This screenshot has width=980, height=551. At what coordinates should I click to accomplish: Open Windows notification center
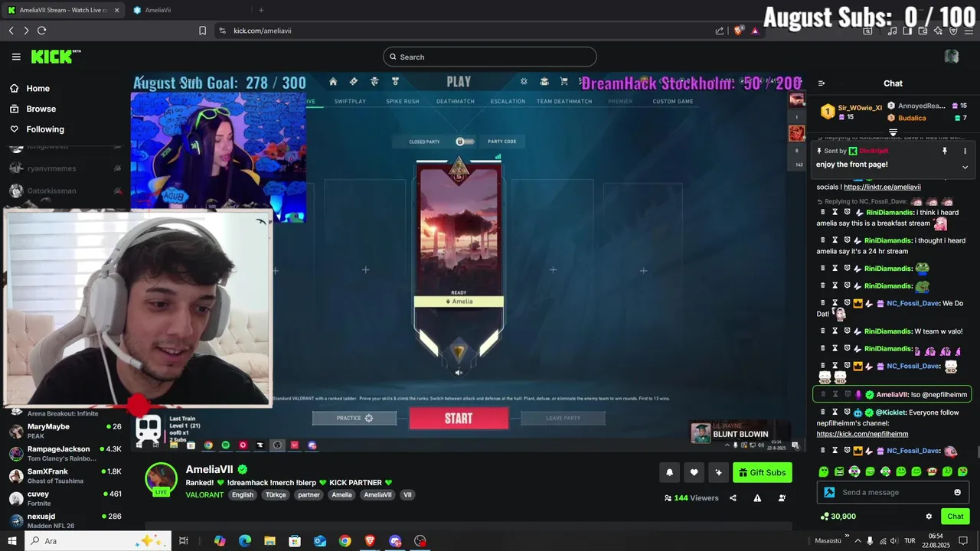coord(963,541)
